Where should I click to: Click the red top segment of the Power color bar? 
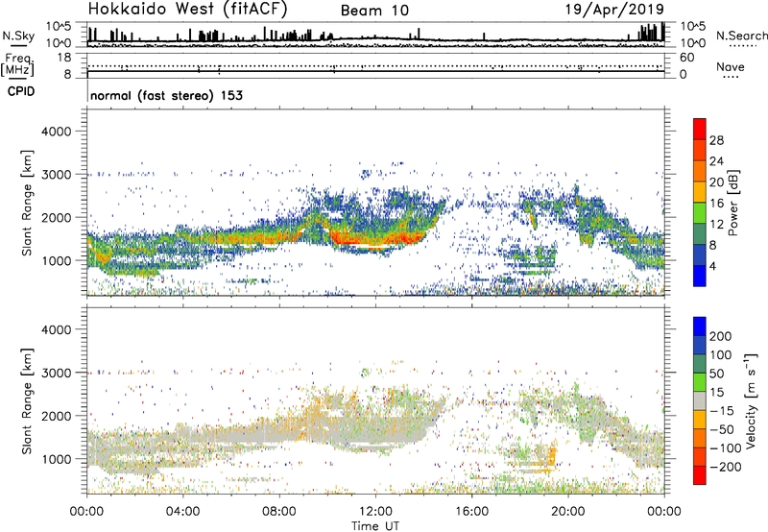(x=700, y=130)
